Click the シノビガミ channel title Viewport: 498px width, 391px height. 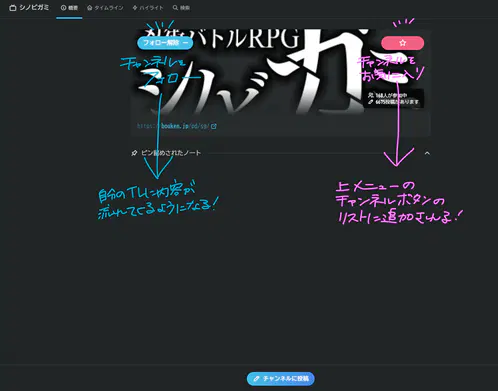pos(34,7)
